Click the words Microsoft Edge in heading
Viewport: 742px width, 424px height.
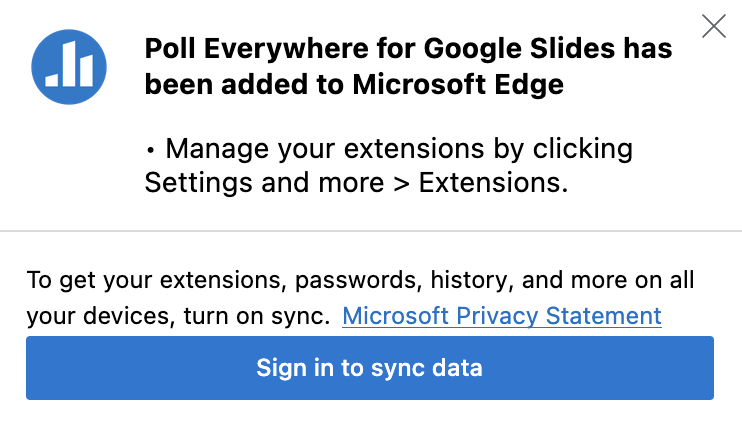click(458, 85)
